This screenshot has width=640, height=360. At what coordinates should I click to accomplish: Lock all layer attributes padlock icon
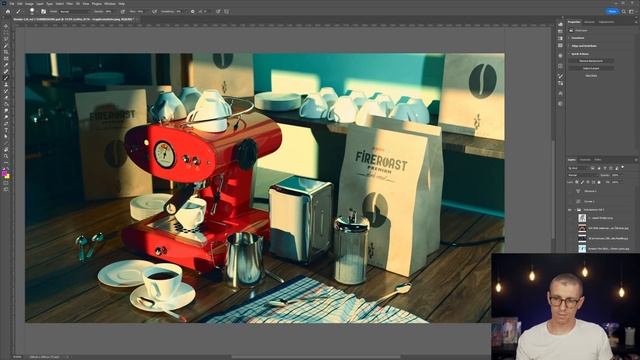point(599,182)
